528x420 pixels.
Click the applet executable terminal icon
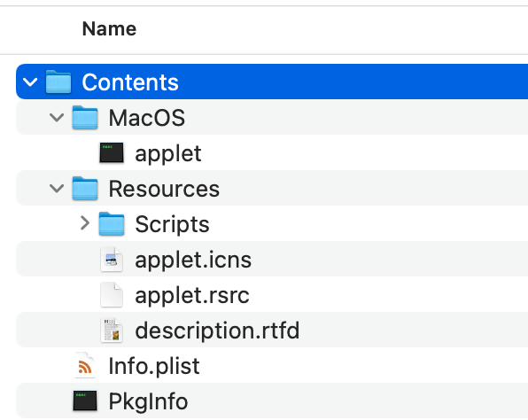[112, 152]
